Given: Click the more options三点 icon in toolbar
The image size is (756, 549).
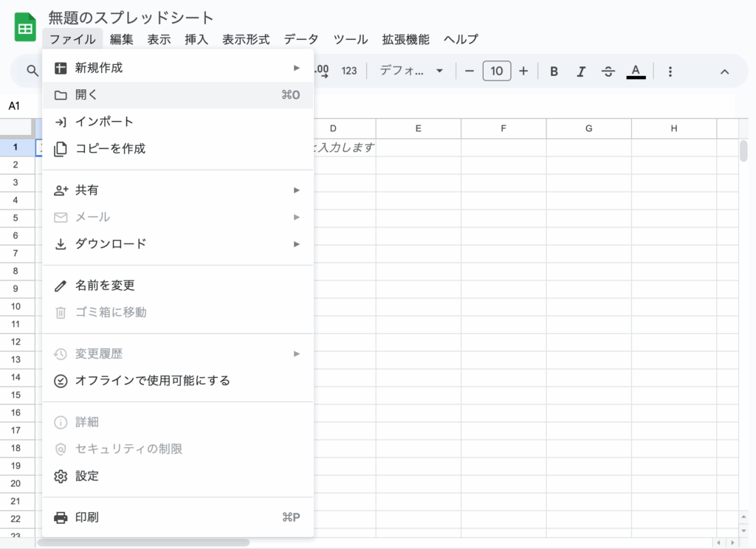Looking at the screenshot, I should (670, 71).
